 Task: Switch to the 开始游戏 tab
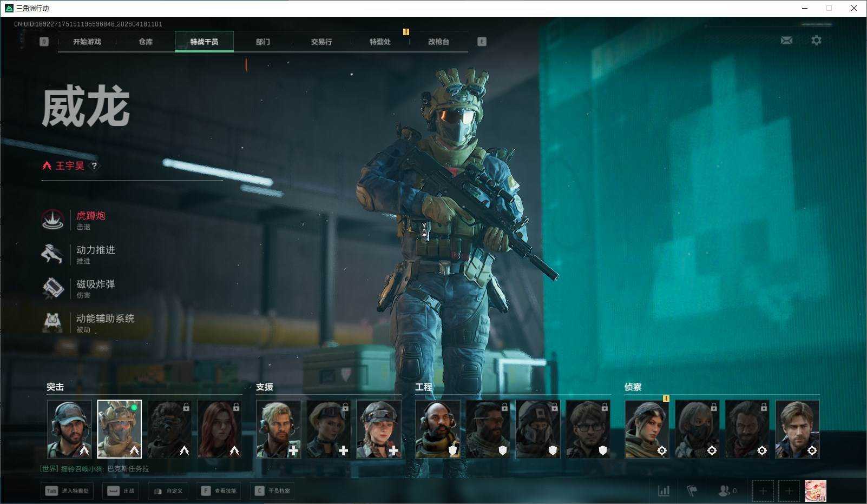tap(87, 42)
